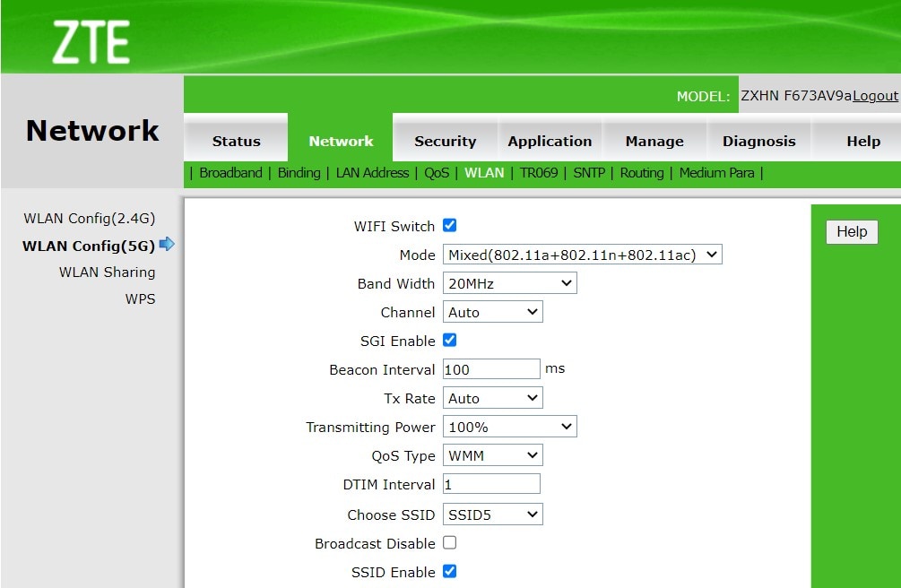This screenshot has width=901, height=588.
Task: Open the WPS sidebar item
Action: pos(140,298)
